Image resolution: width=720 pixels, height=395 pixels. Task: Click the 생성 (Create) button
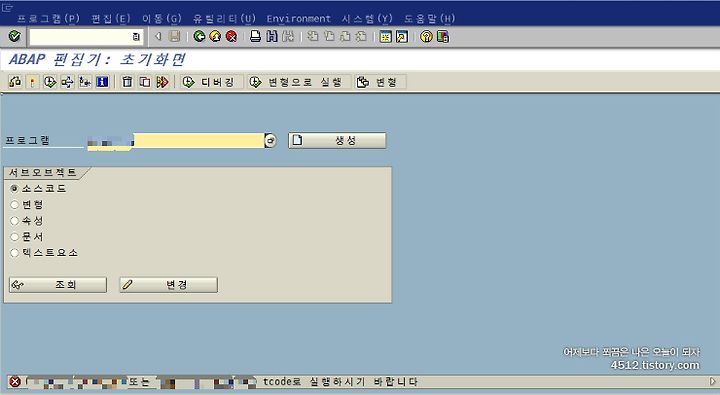[x=338, y=141]
